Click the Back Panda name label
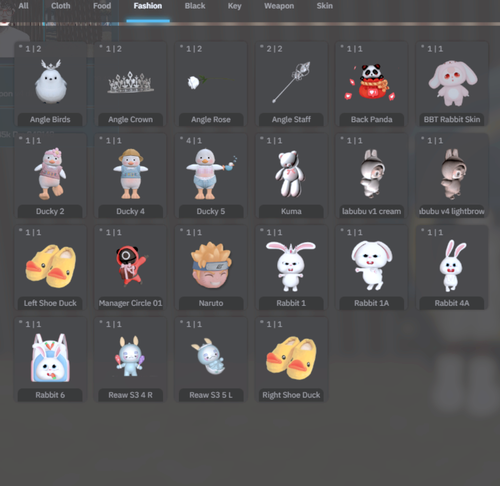 point(371,120)
